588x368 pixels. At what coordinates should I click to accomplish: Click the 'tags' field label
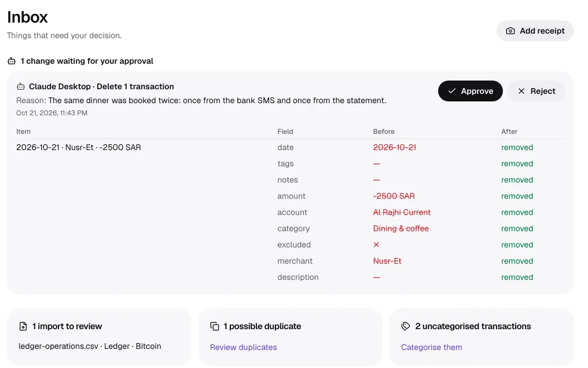pos(285,164)
